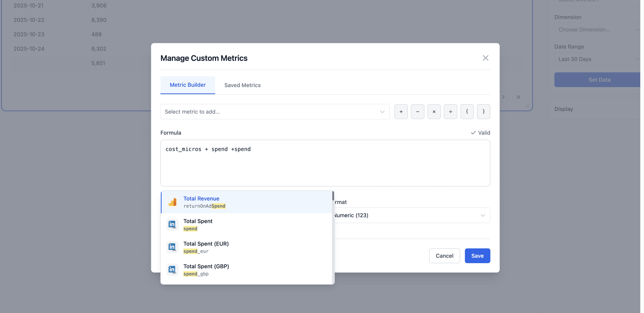Click the multiplication (×) operator button
Image resolution: width=644 pixels, height=313 pixels.
(x=434, y=112)
